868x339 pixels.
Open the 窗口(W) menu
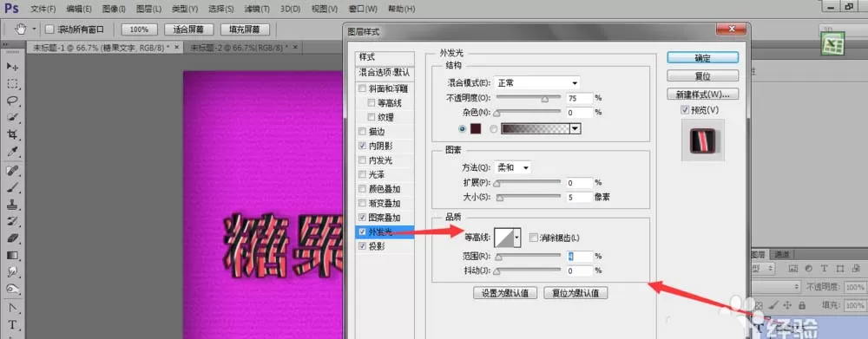(363, 9)
